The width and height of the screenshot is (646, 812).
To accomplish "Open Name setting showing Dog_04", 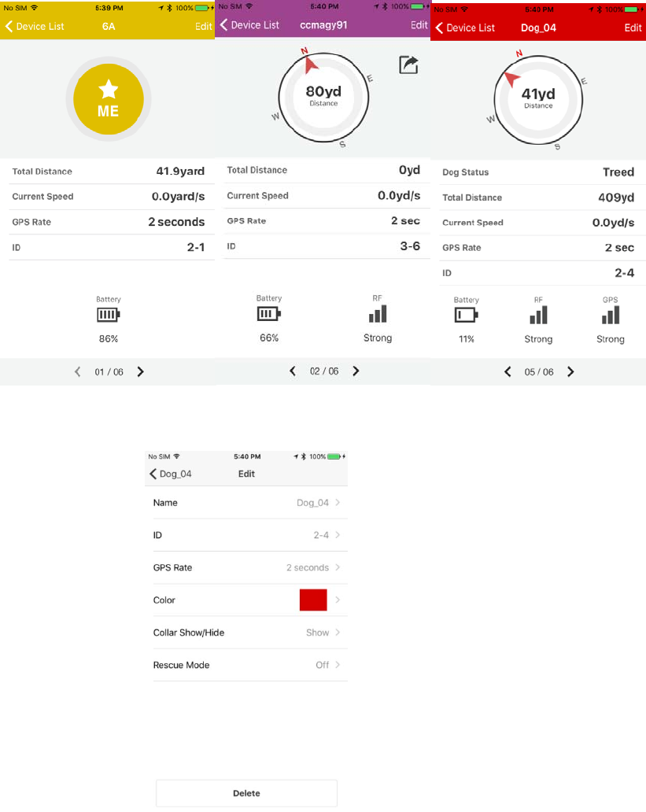I will point(250,503).
